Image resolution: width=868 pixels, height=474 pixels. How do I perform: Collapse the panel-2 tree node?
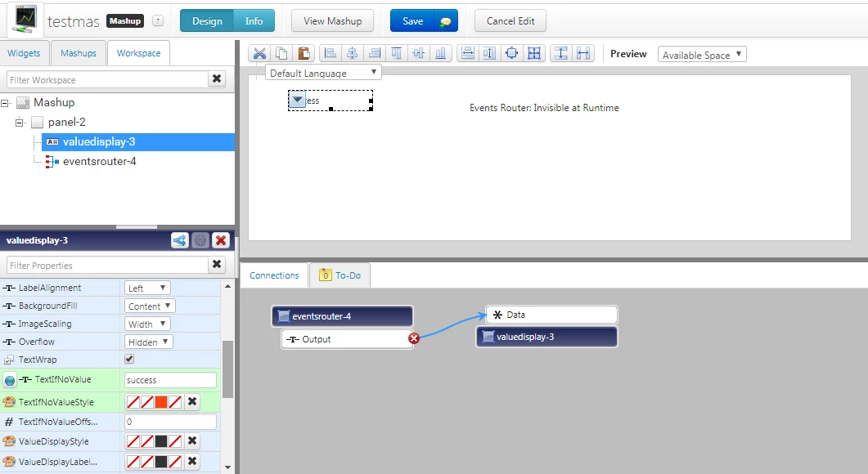tap(20, 123)
